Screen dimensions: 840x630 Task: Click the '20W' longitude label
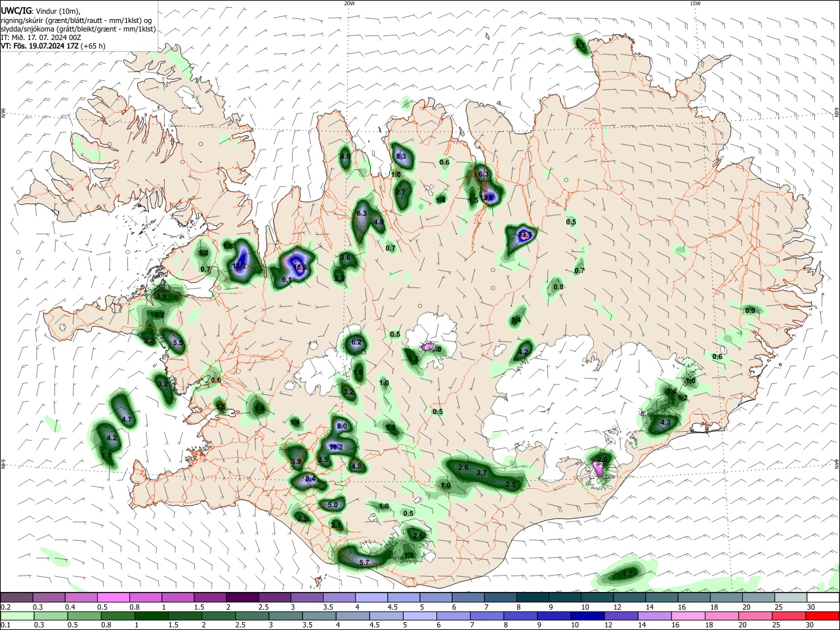(x=349, y=3)
